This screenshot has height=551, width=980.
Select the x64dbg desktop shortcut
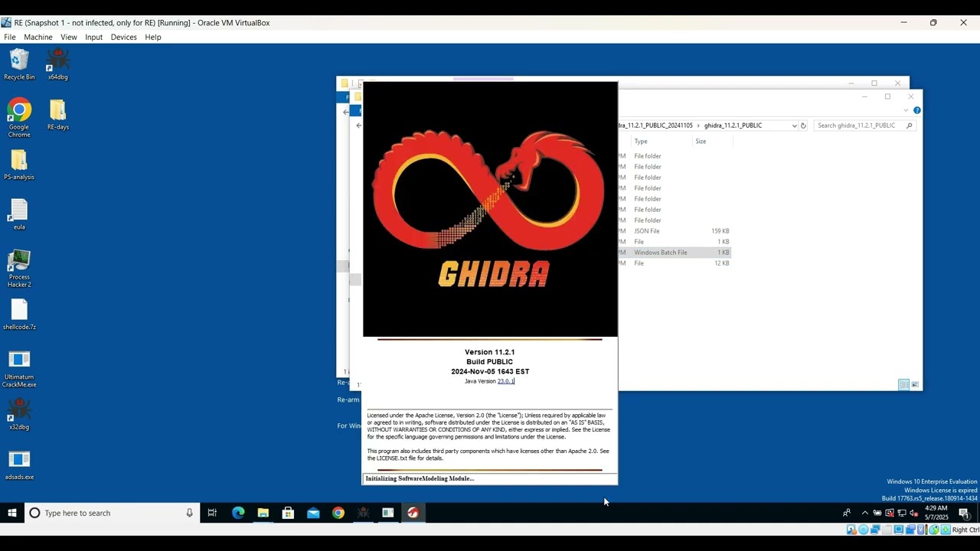57,64
